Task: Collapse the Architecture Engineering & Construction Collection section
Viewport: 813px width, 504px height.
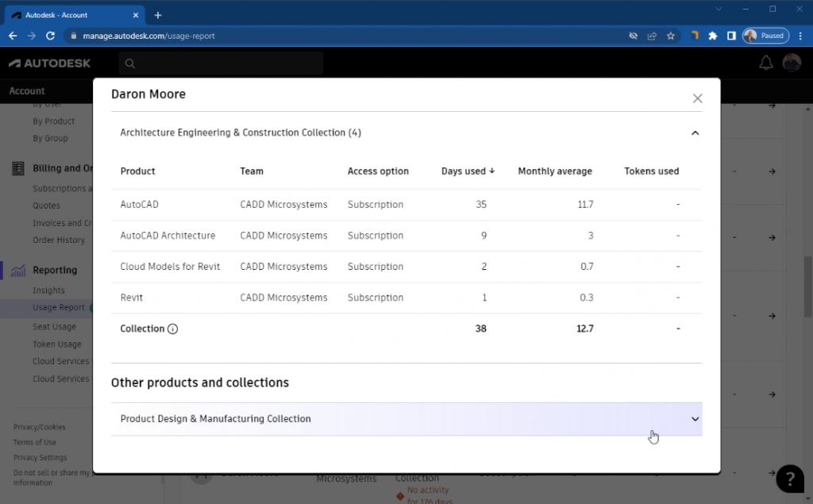Action: pos(695,133)
